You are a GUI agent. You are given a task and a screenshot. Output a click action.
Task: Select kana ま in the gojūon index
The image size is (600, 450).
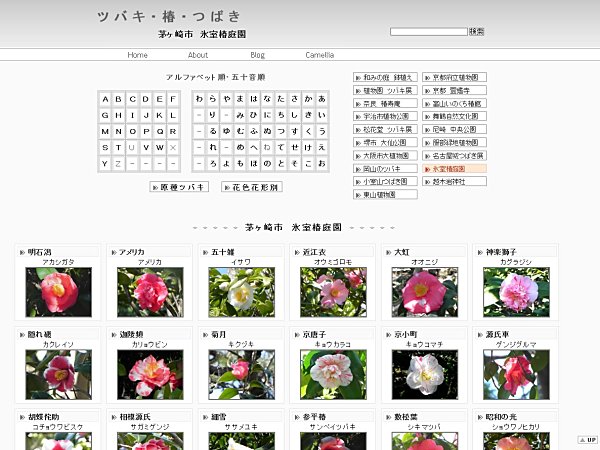(240, 99)
